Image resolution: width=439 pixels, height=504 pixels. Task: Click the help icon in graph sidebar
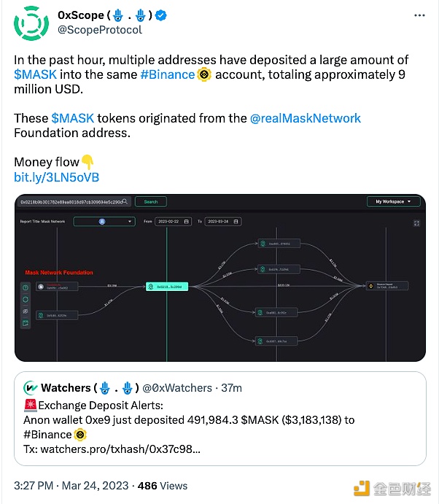pos(25,287)
